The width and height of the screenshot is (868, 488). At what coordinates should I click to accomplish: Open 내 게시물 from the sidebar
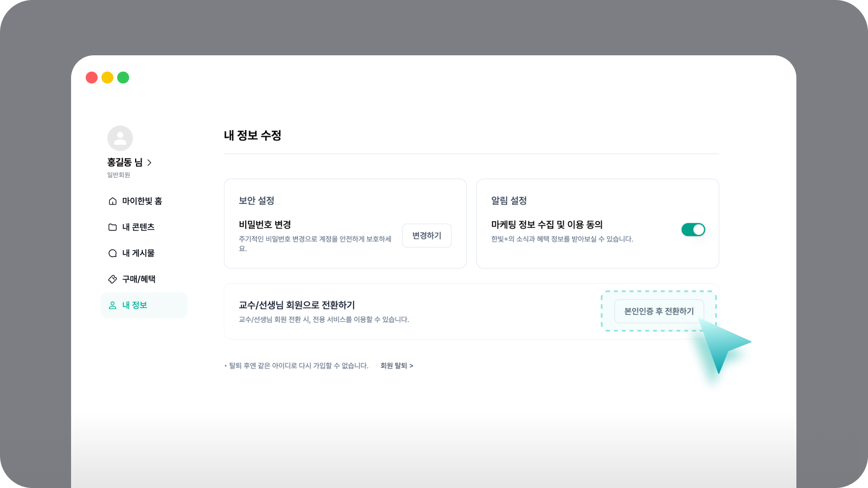138,253
